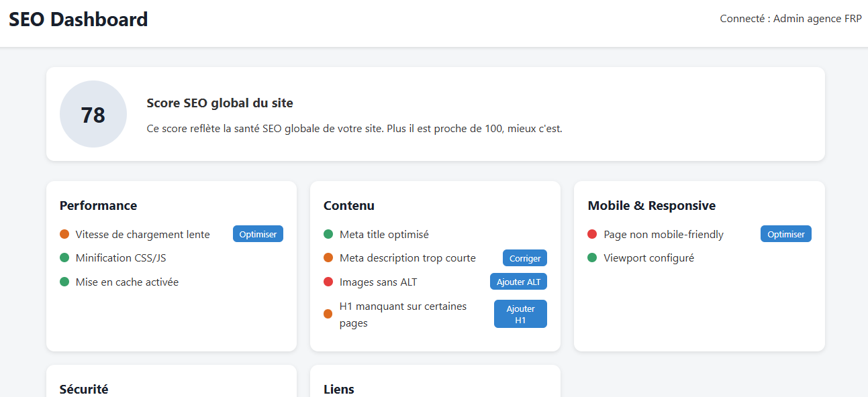Viewport: 868px width, 397px height.
Task: Select the Performance card heading
Action: pyautogui.click(x=98, y=205)
